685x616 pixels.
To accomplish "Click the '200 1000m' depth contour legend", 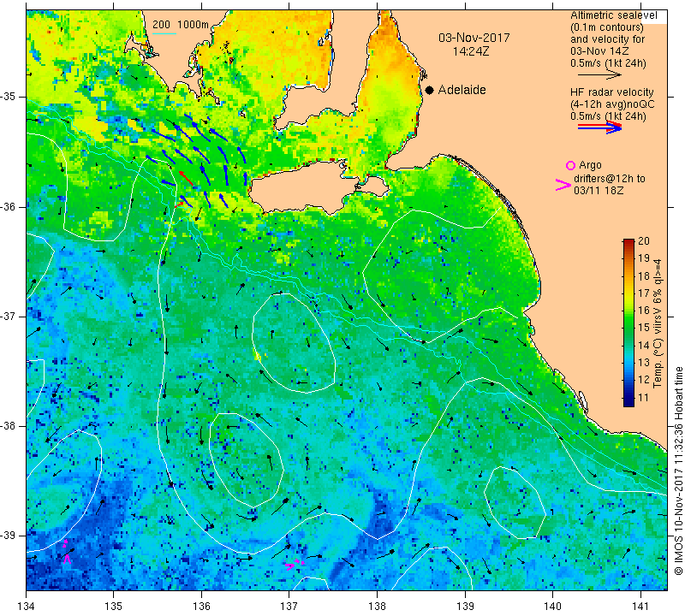I will pyautogui.click(x=181, y=25).
